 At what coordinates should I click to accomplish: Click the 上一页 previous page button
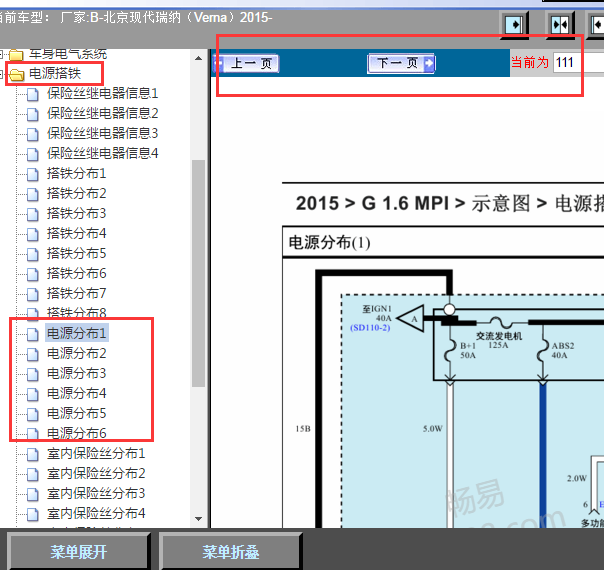click(x=246, y=63)
